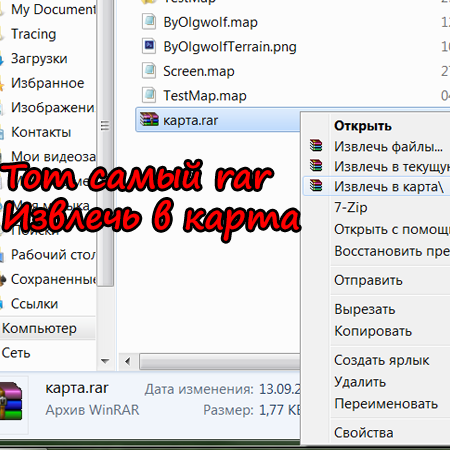This screenshot has width=450, height=450.
Task: Click the TestMap.map file icon
Action: [x=149, y=95]
